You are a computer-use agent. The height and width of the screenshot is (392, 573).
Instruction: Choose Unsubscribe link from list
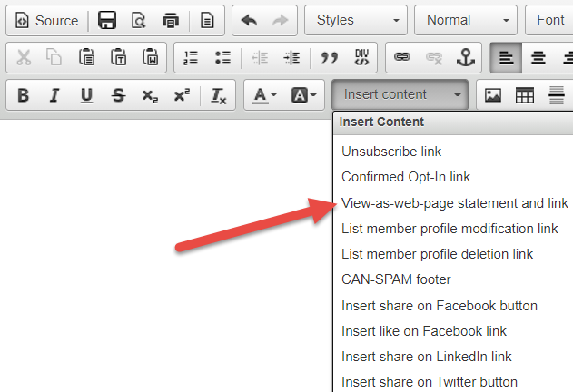pos(391,152)
